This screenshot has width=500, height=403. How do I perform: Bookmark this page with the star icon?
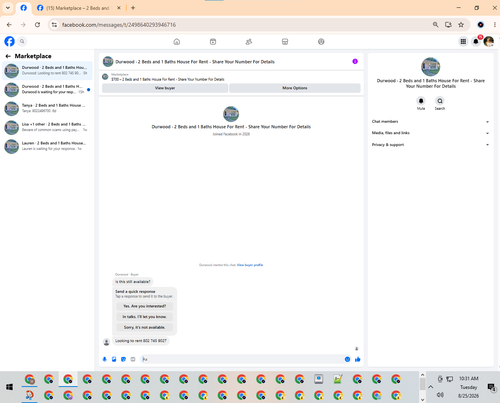click(461, 25)
